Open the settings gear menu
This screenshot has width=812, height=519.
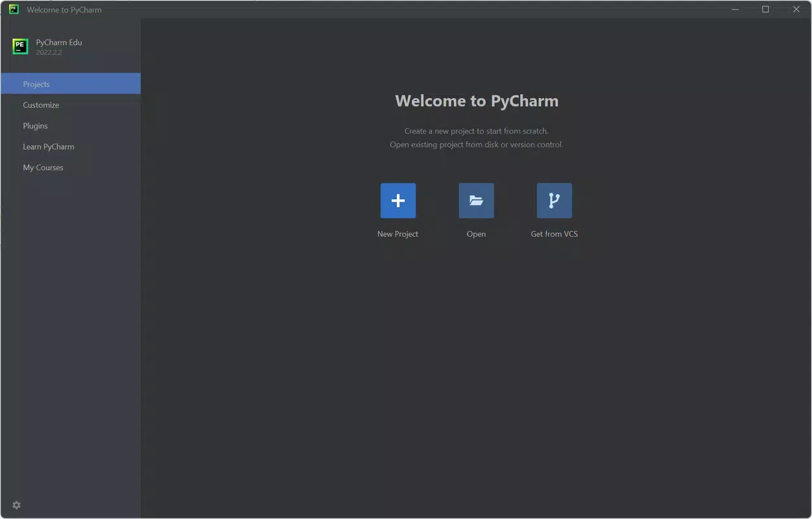17,505
